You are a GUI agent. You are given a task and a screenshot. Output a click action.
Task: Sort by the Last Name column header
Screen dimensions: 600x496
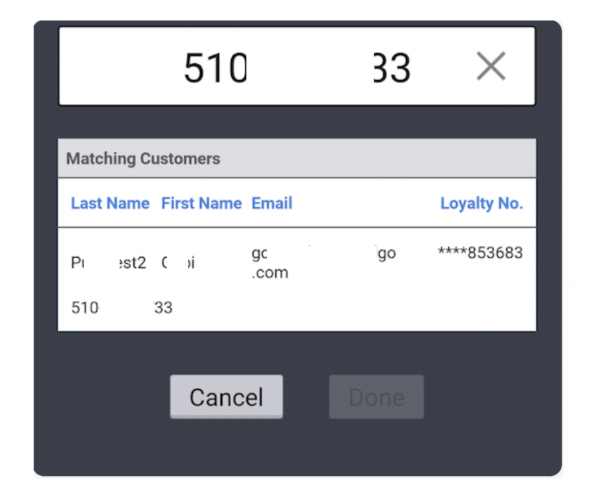tap(110, 203)
